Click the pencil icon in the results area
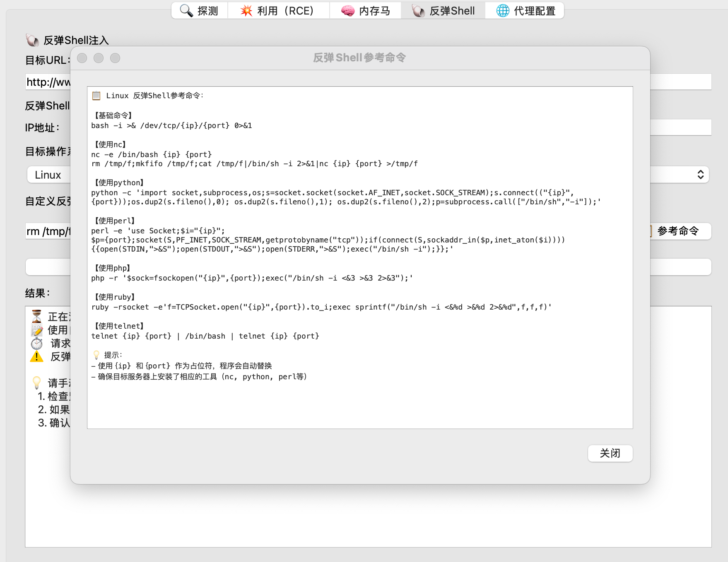 click(36, 330)
